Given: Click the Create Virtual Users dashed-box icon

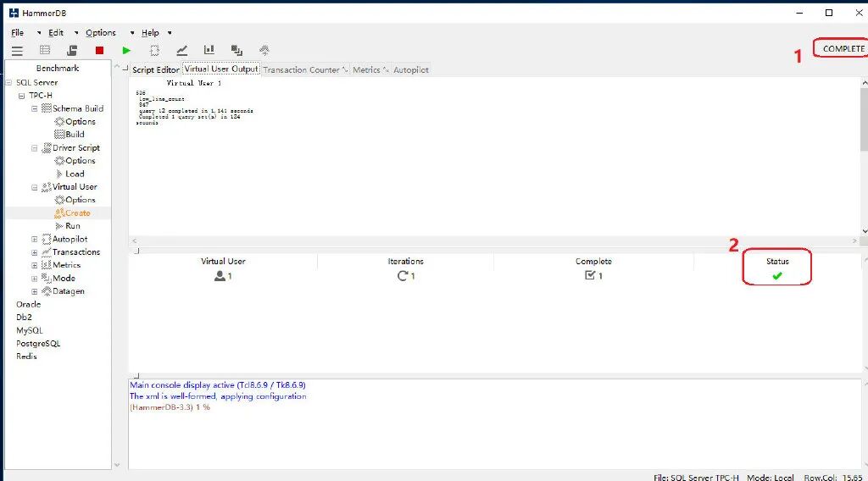Looking at the screenshot, I should pos(154,50).
